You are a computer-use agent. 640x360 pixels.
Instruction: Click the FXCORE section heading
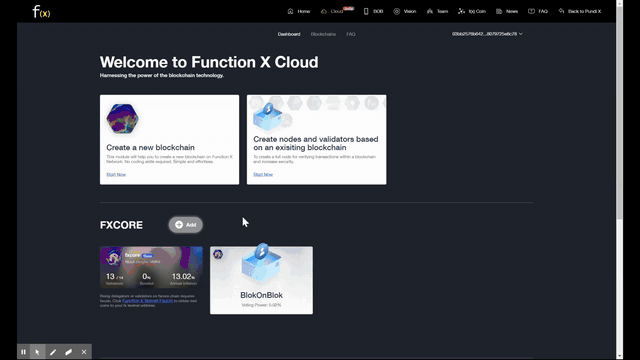click(121, 225)
